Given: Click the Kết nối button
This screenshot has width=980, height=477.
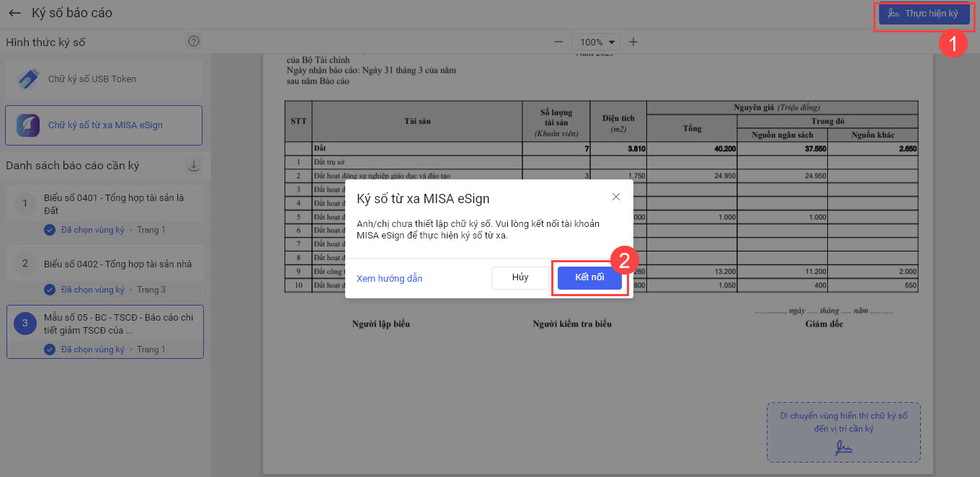Looking at the screenshot, I should point(589,277).
